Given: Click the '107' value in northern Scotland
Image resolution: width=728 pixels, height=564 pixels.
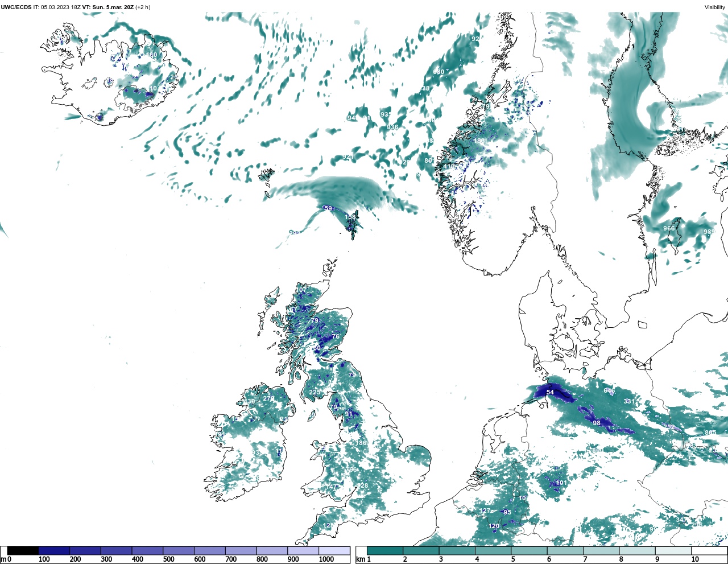Looking at the screenshot, I should (301, 290).
